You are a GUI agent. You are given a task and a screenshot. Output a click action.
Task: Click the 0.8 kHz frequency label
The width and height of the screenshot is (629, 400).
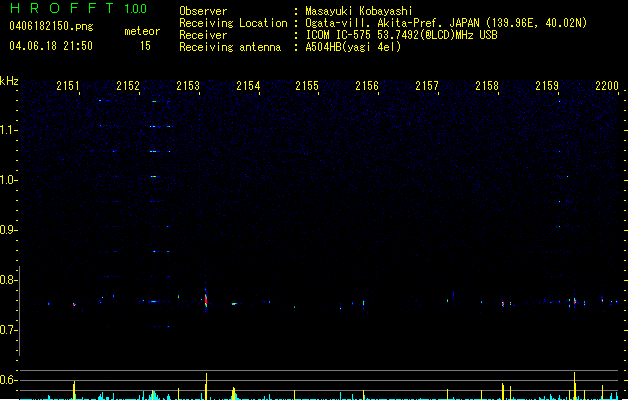(8, 280)
